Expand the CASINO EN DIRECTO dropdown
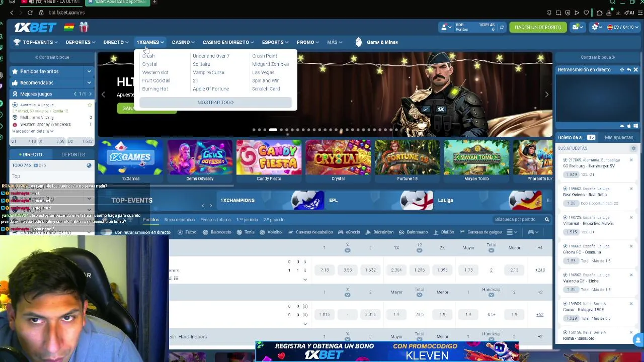The image size is (644, 362). (228, 42)
